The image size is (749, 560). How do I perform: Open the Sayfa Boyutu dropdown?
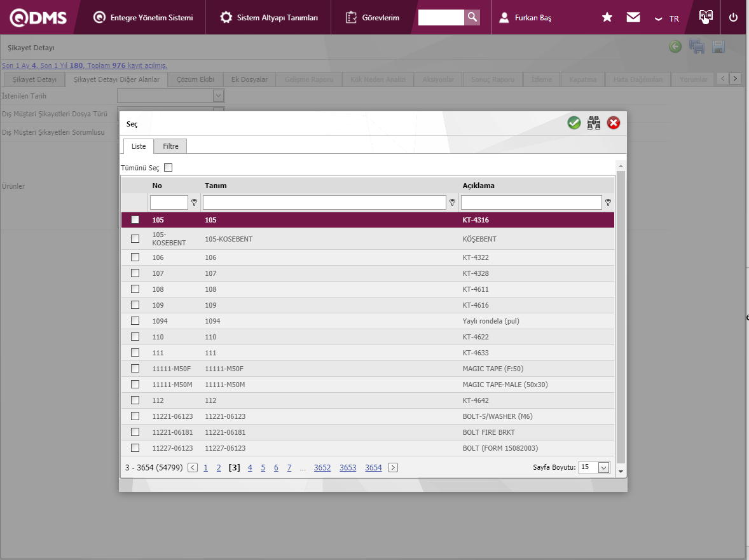(603, 468)
